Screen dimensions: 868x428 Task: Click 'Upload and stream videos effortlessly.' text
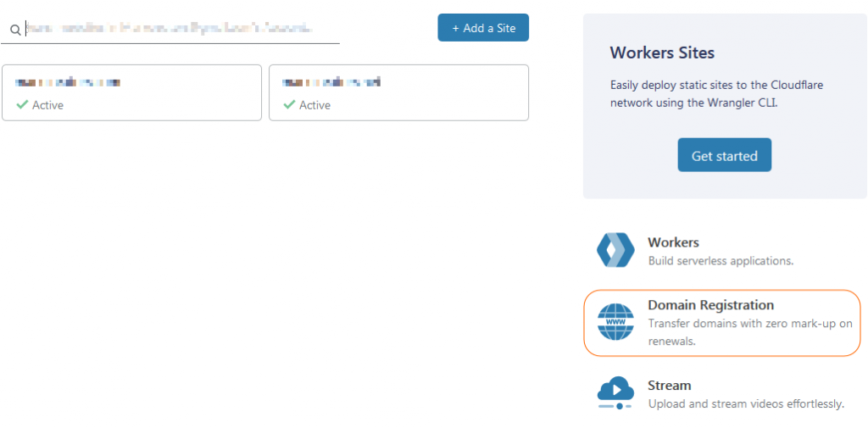point(746,403)
